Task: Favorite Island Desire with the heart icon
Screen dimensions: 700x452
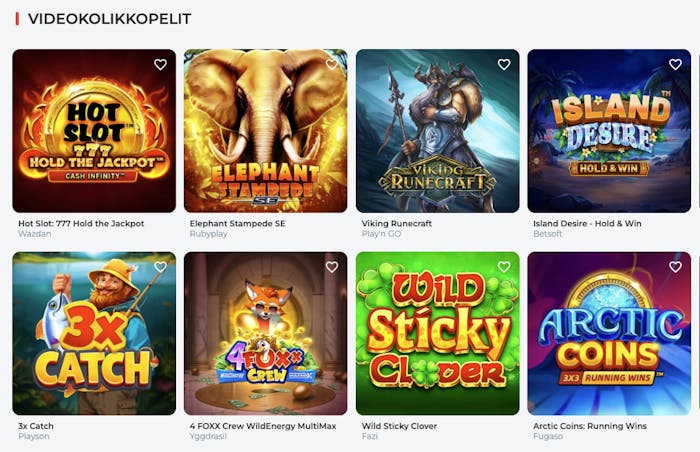Action: (x=675, y=64)
